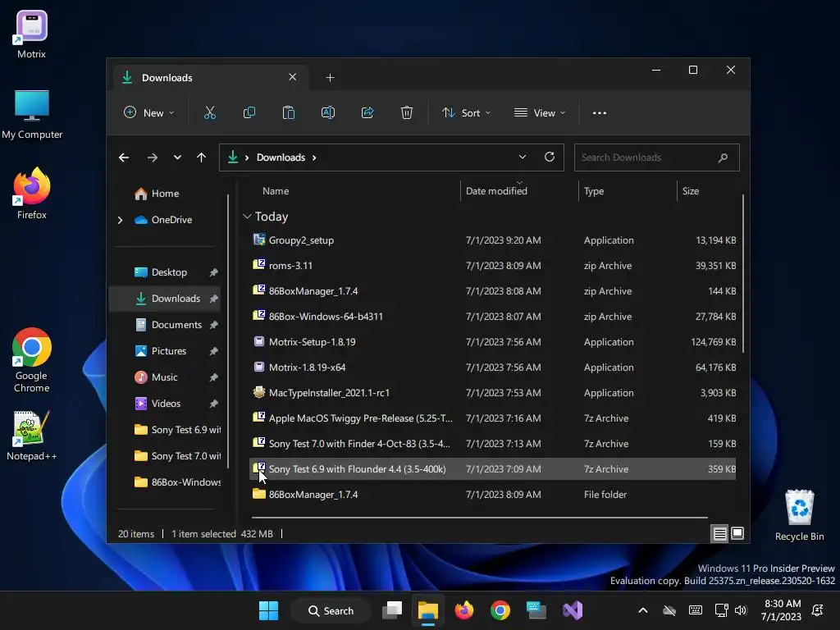Select the Recycle Bin desktop icon

click(799, 515)
